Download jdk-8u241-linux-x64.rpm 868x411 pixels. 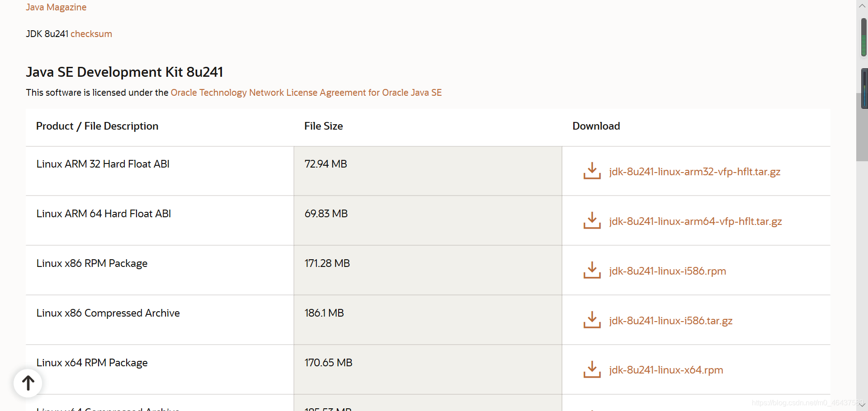tap(666, 370)
